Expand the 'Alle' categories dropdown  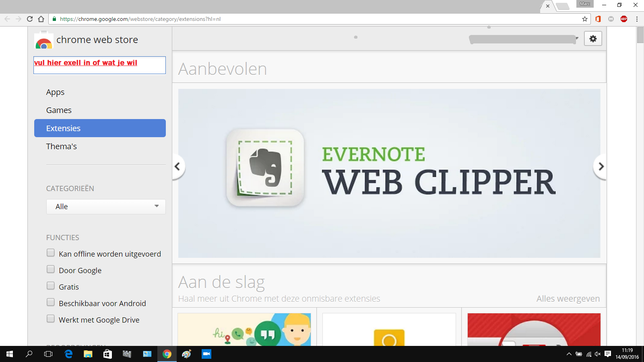click(x=106, y=207)
